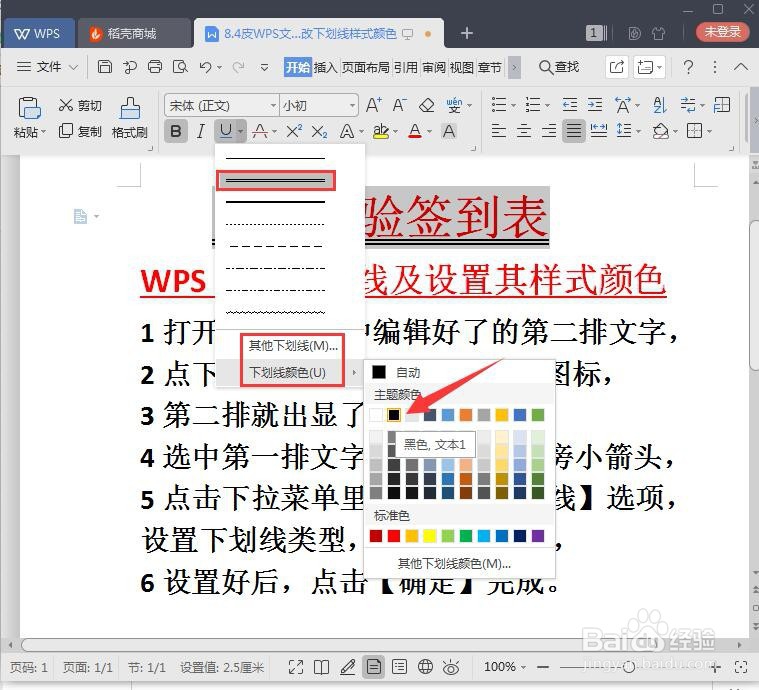Click the Distributed alignment icon
The width and height of the screenshot is (759, 690).
(x=599, y=131)
